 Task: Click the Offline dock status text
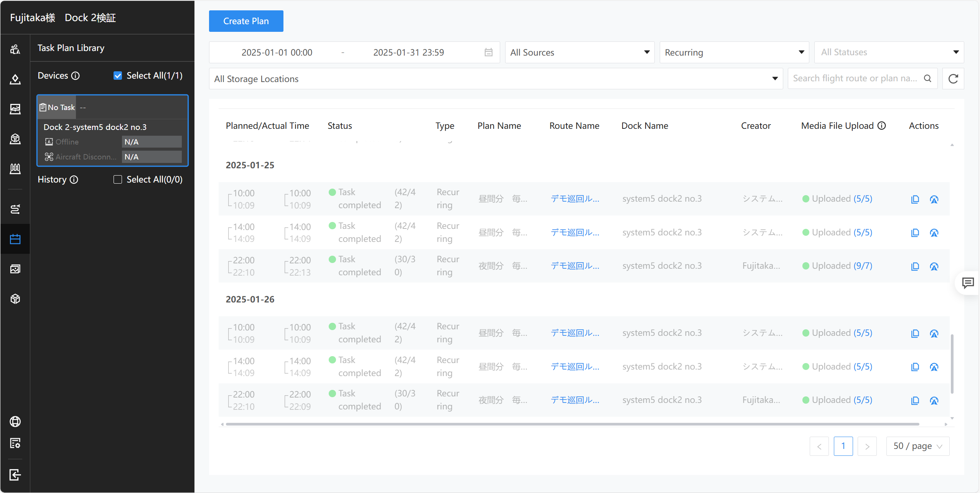(67, 142)
